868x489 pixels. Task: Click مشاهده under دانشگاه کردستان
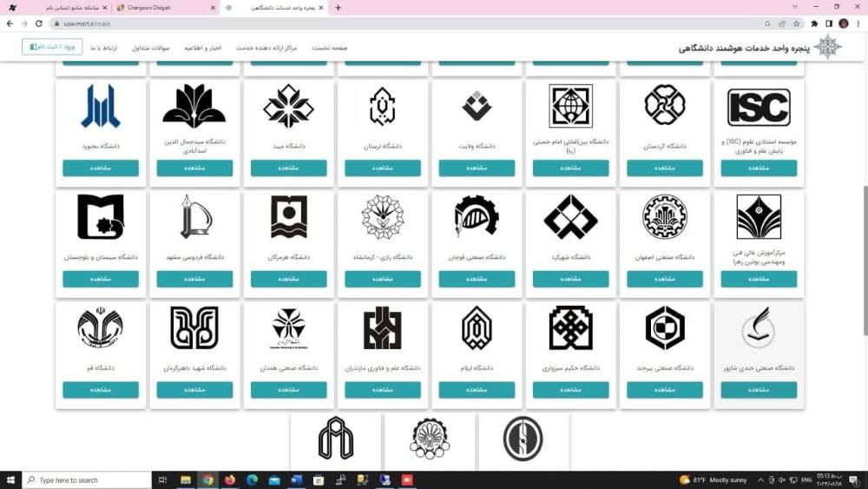[x=665, y=168]
